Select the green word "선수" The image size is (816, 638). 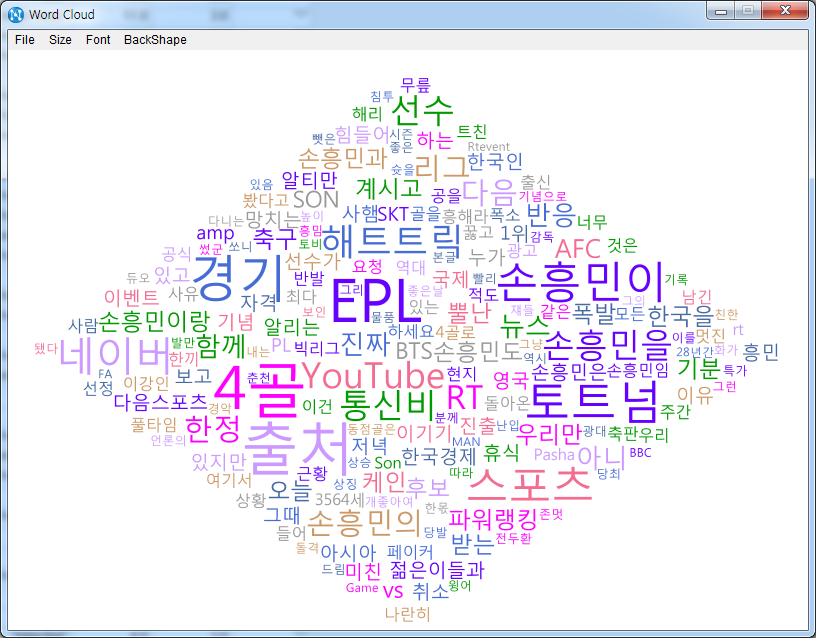422,110
